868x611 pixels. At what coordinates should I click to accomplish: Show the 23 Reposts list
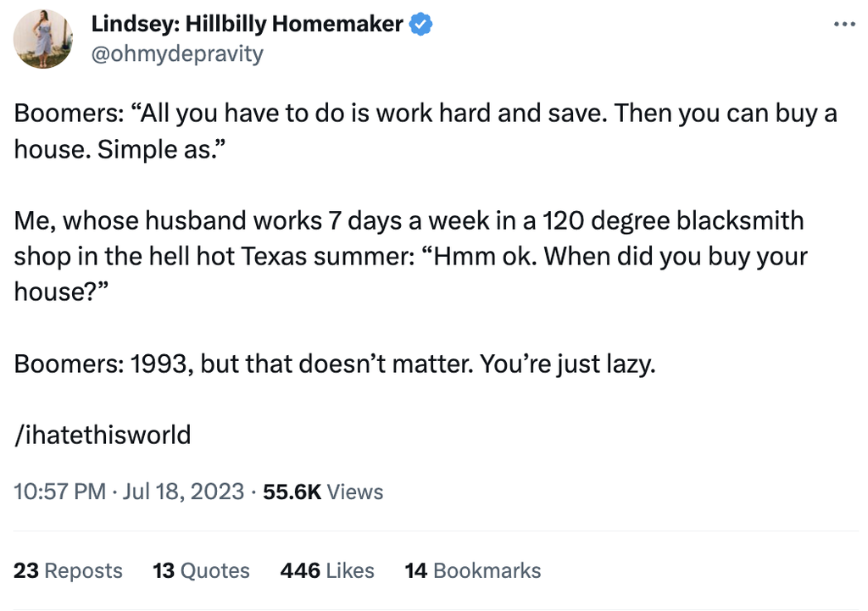point(68,571)
